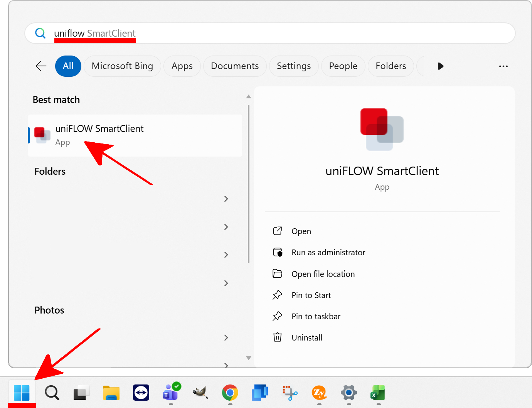Open Search from the taskbar magnifier icon
Image resolution: width=532 pixels, height=408 pixels.
(x=52, y=393)
